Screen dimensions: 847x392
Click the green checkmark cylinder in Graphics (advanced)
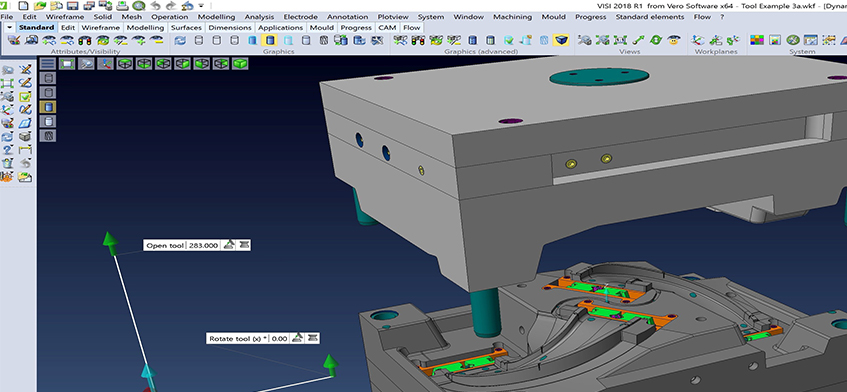click(508, 40)
